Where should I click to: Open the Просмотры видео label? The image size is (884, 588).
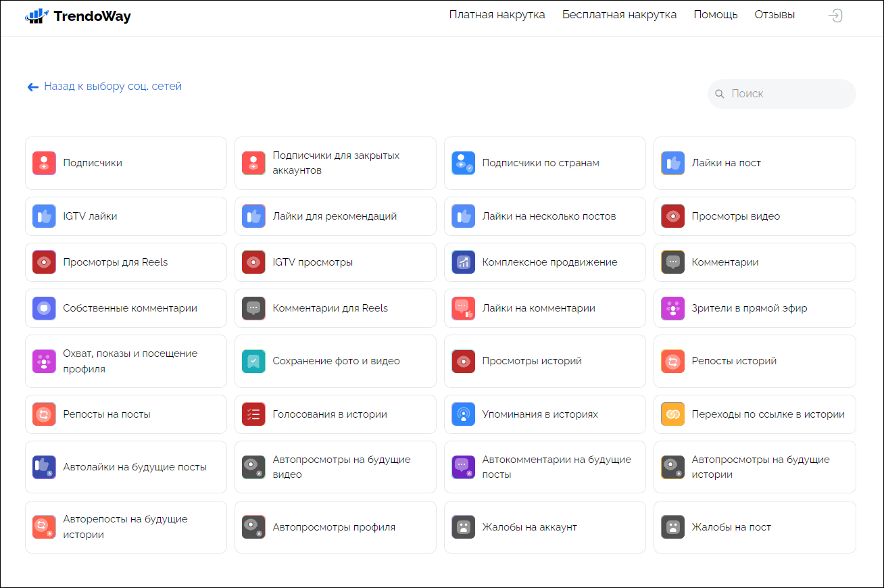tap(736, 216)
